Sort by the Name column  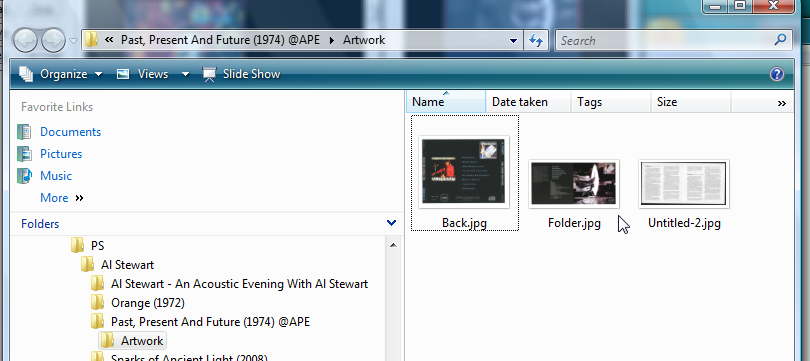[x=446, y=102]
